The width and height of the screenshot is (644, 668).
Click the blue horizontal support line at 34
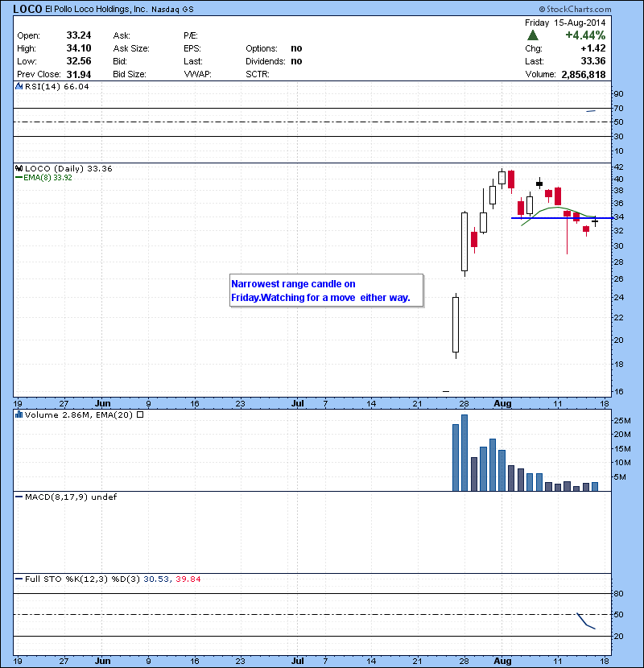562,218
